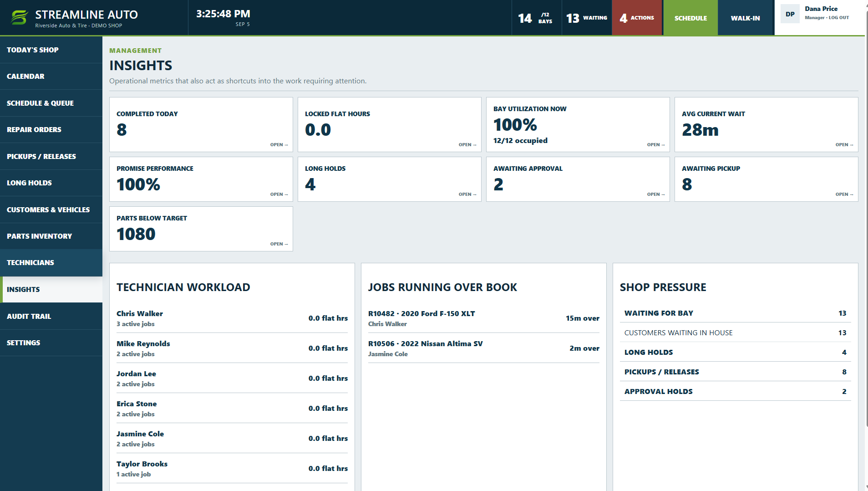Screen dimensions: 868x491
Task: Click the Walk-In button
Action: coord(745,18)
